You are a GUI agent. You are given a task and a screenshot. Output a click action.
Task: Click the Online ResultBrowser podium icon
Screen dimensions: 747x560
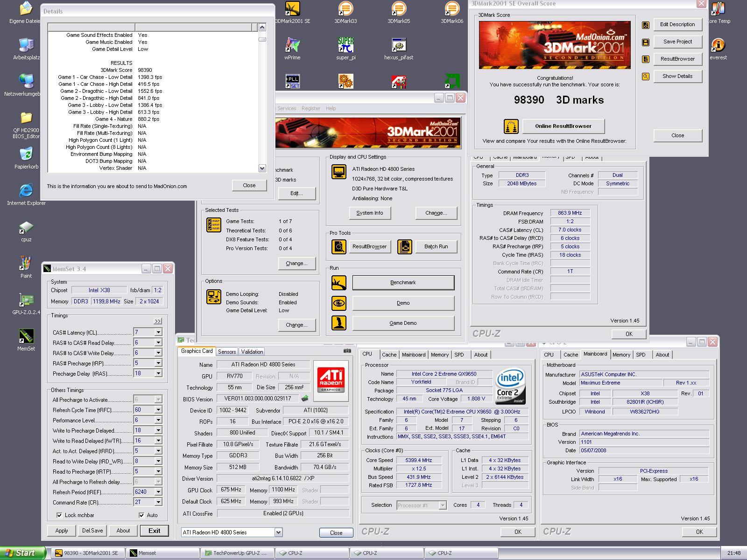[511, 126]
